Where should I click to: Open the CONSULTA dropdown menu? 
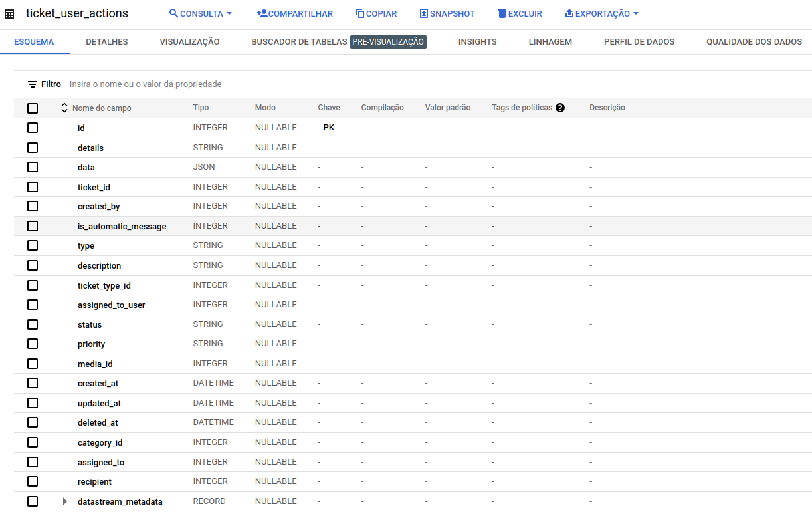tap(201, 13)
